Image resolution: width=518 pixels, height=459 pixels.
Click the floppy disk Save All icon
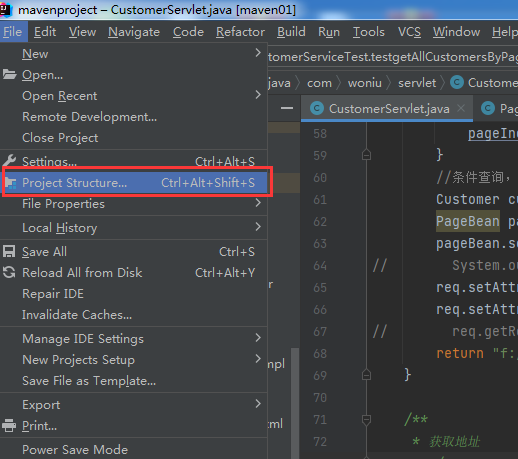coord(9,251)
